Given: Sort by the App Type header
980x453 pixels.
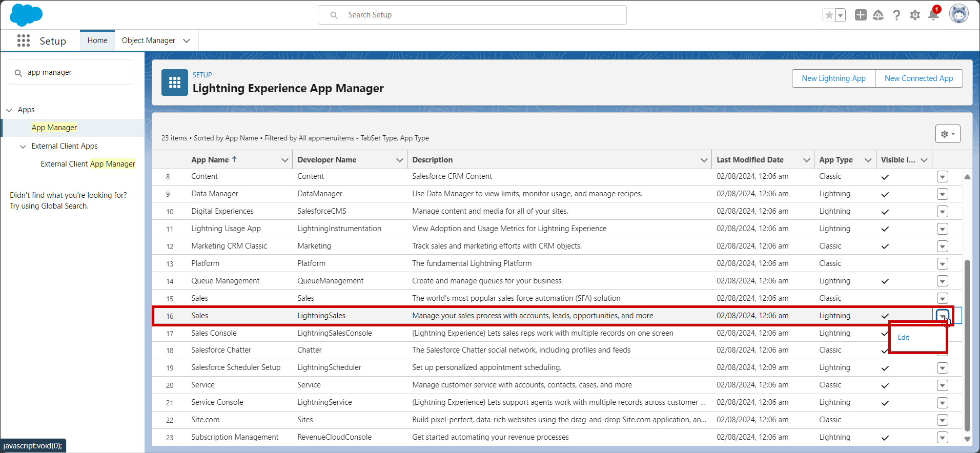Looking at the screenshot, I should click(836, 160).
